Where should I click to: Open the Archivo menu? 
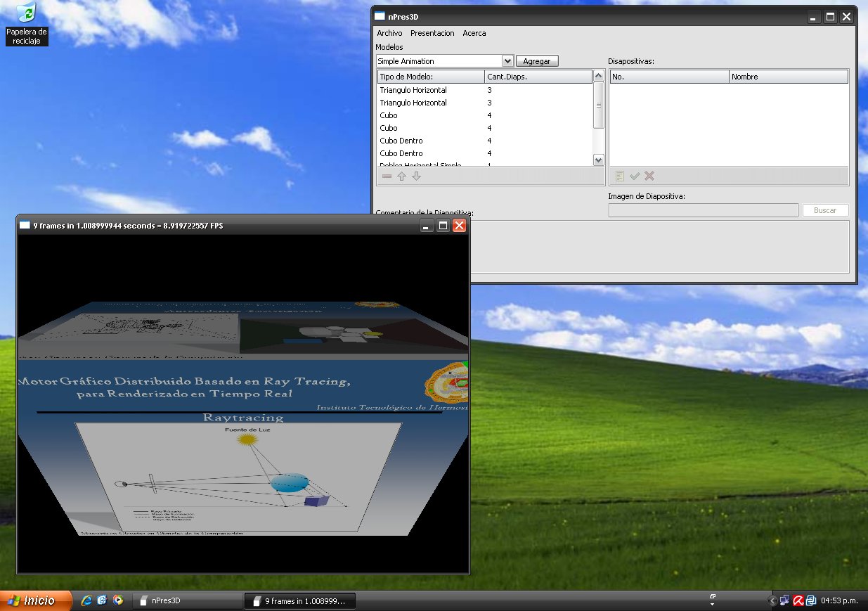[x=389, y=33]
